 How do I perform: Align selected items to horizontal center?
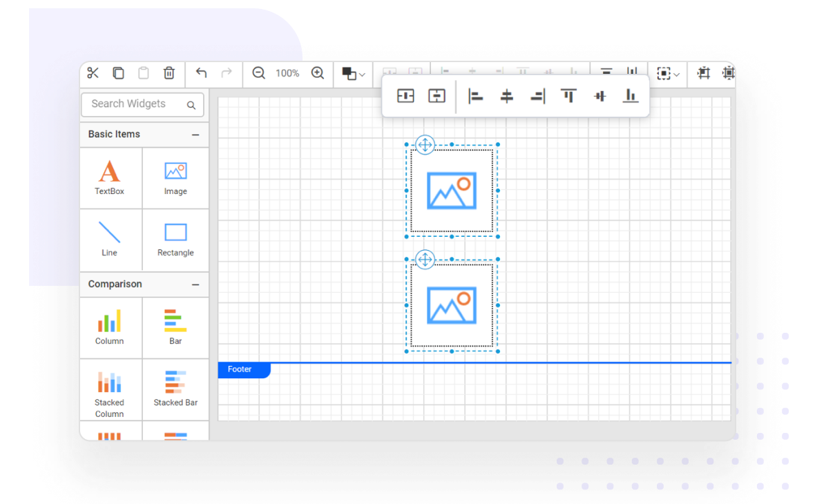(507, 96)
